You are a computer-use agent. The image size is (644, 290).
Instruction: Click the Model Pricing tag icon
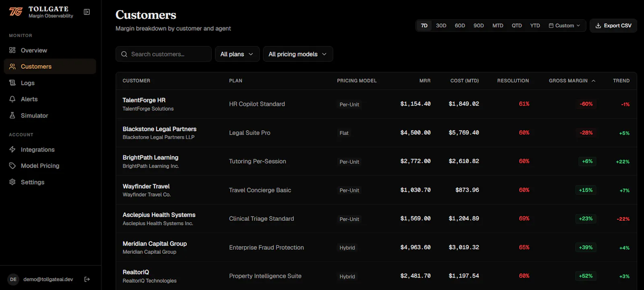(12, 166)
